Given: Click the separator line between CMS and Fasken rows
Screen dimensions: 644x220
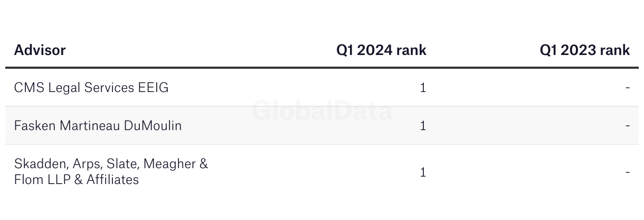Looking at the screenshot, I should click(322, 106).
